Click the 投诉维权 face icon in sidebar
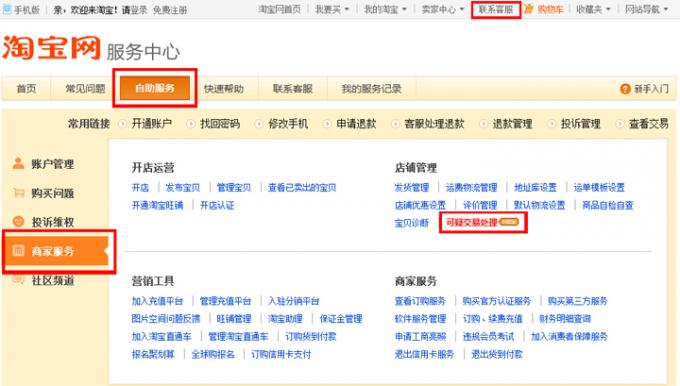Image resolution: width=680 pixels, height=386 pixels. coord(18,222)
